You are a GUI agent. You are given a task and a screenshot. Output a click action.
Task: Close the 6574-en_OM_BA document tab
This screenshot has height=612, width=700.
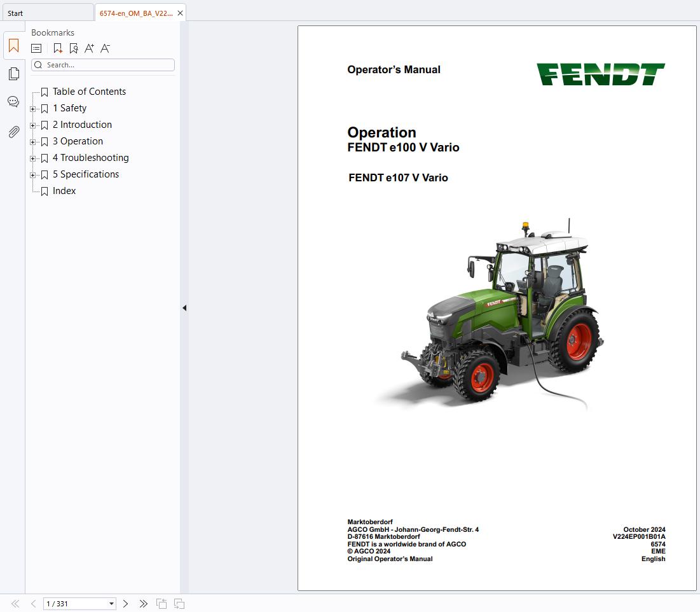point(181,13)
